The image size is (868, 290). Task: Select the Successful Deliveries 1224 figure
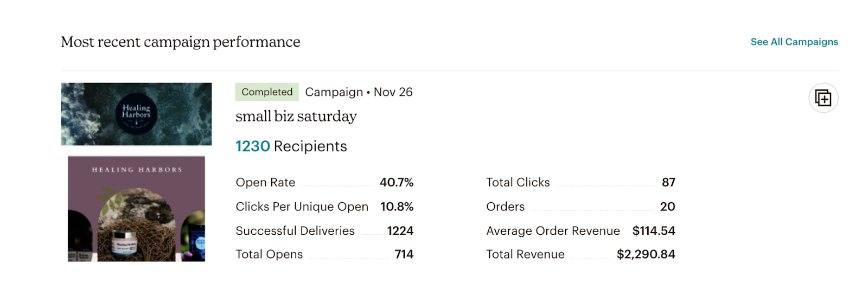coord(400,231)
